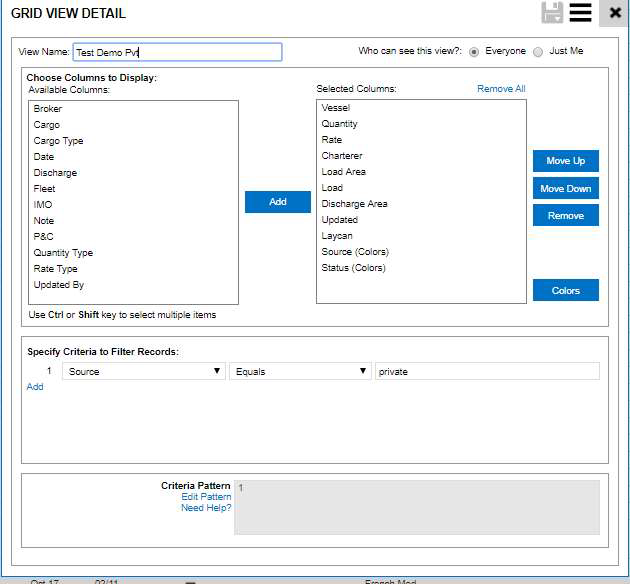
Task: Open the hamburger menu icon
Action: (581, 13)
